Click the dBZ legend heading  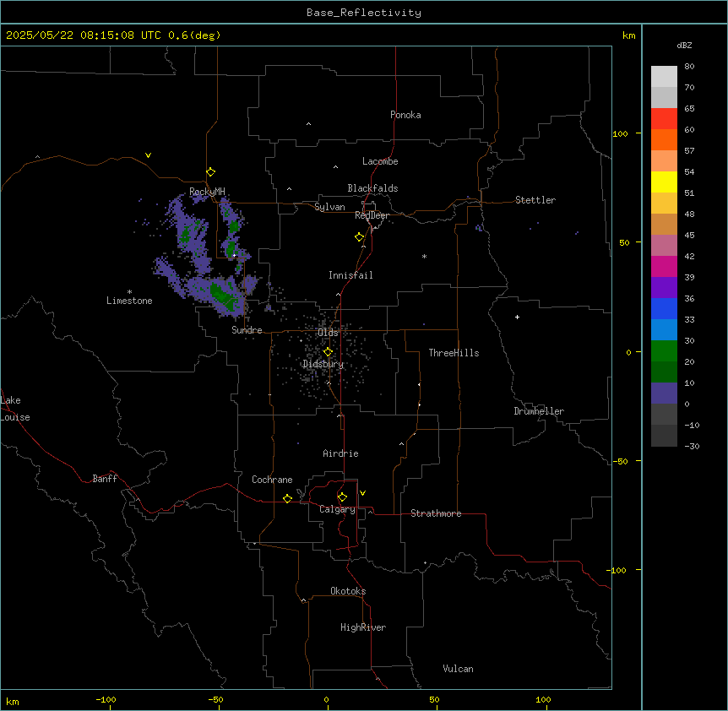pos(684,45)
